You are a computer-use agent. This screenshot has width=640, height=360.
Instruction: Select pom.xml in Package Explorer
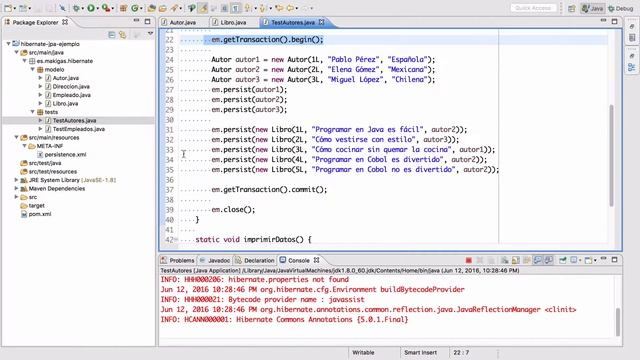[x=40, y=214]
